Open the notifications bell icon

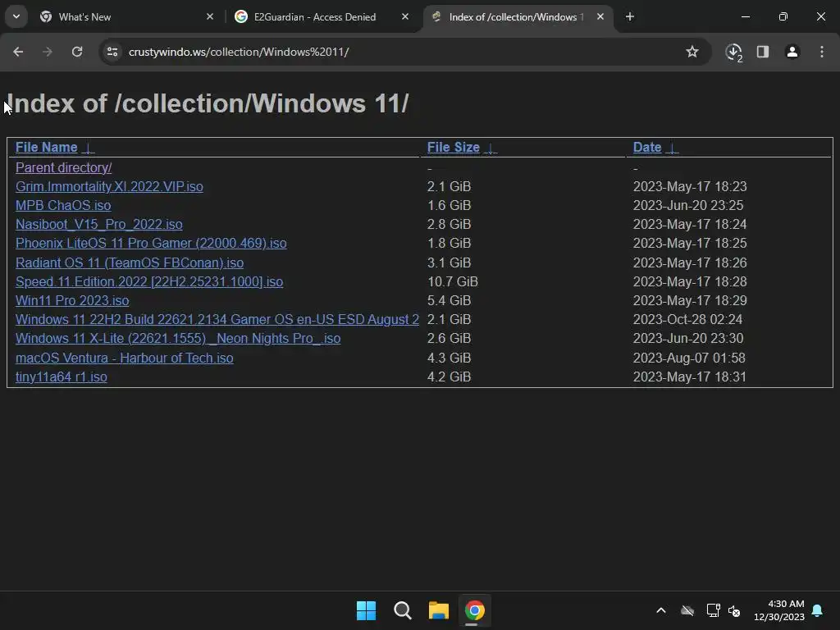[818, 610]
